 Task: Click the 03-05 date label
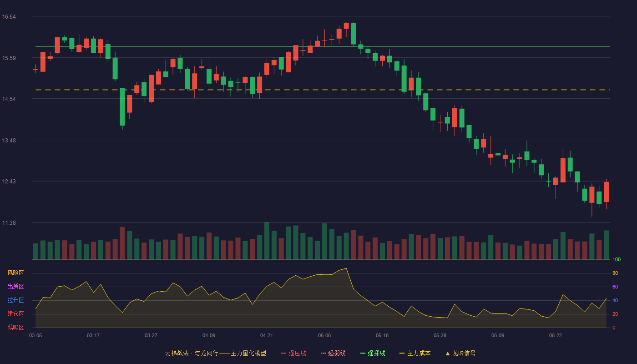coord(35,335)
